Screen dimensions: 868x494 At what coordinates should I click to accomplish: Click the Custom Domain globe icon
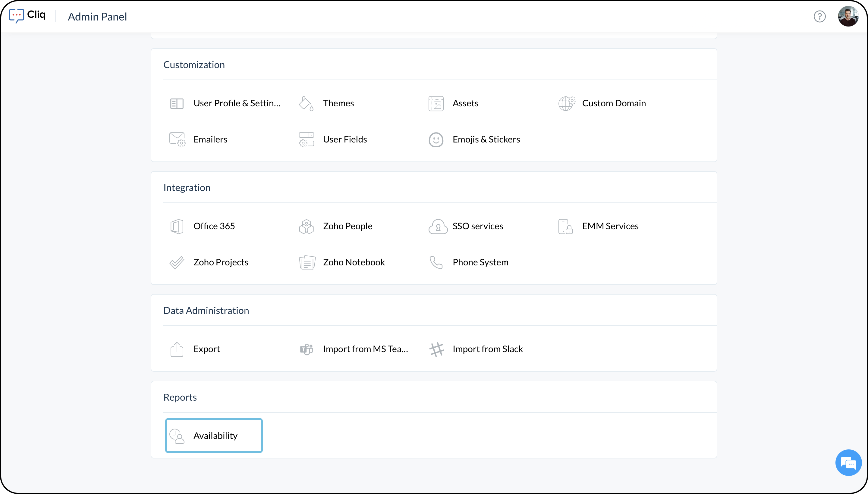(x=566, y=104)
